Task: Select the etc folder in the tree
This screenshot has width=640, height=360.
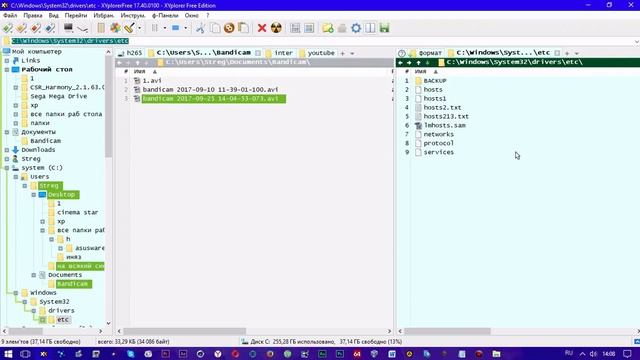Action: [63, 320]
